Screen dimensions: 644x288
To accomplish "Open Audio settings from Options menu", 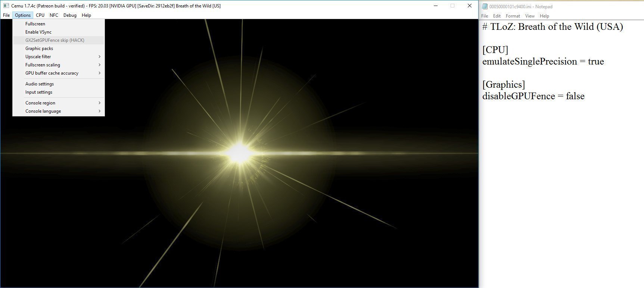I will (x=59, y=84).
